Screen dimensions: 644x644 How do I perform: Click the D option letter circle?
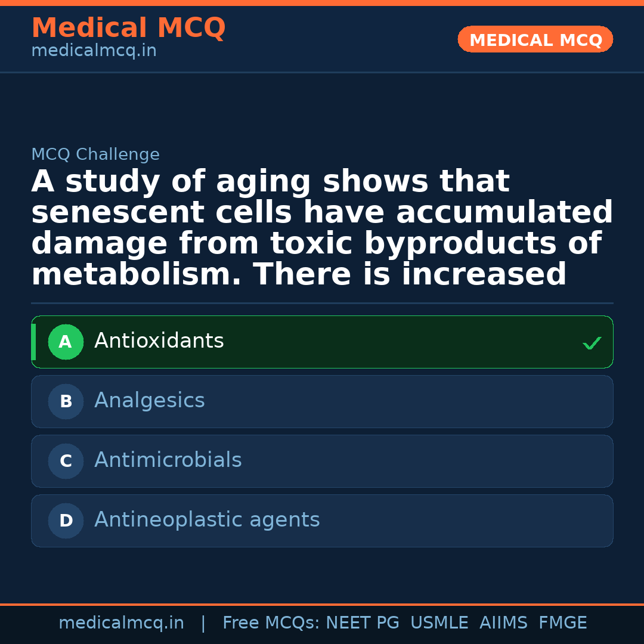pyautogui.click(x=66, y=521)
